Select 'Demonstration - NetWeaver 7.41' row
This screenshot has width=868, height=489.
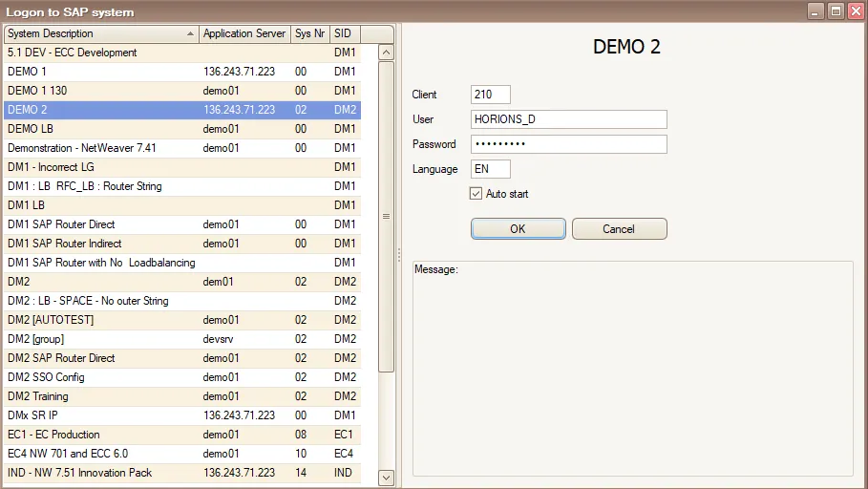point(182,148)
